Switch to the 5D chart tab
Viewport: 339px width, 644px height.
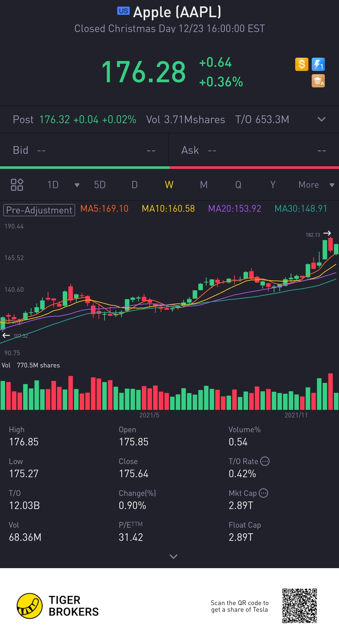click(x=100, y=185)
